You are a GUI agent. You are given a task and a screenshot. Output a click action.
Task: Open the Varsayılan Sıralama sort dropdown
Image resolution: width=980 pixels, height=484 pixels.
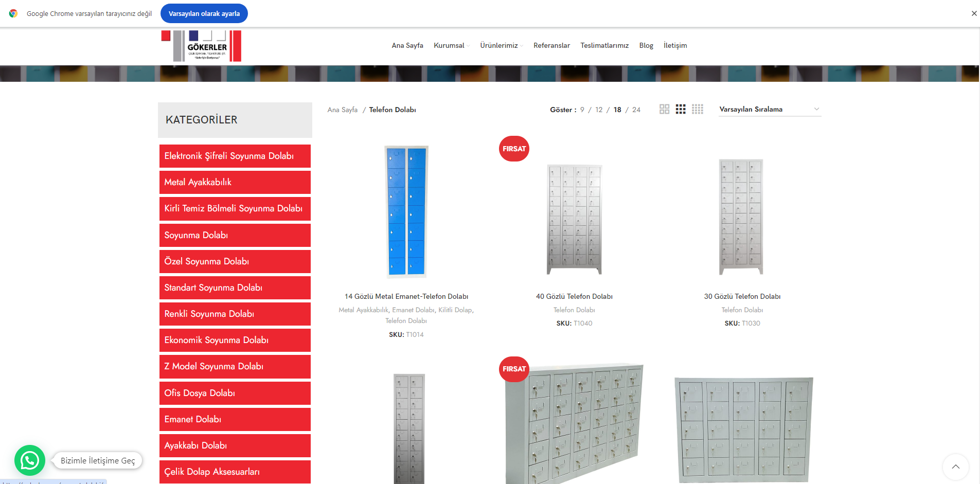point(769,109)
